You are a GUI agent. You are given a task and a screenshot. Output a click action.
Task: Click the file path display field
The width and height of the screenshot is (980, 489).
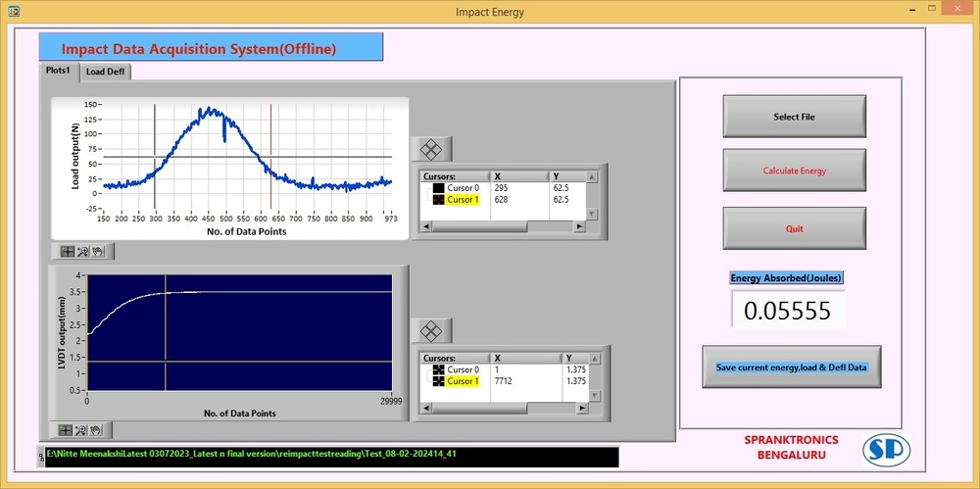click(331, 457)
